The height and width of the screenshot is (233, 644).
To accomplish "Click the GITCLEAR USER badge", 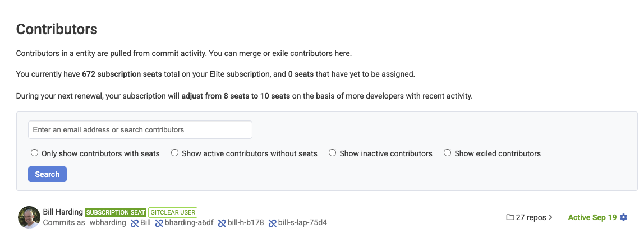I will point(173,213).
